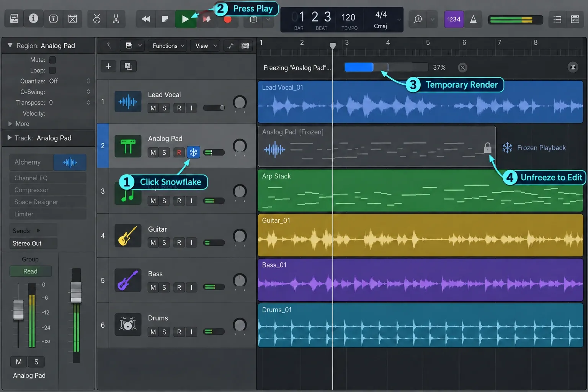Open the Functions dropdown menu
588x392 pixels.
click(x=168, y=46)
